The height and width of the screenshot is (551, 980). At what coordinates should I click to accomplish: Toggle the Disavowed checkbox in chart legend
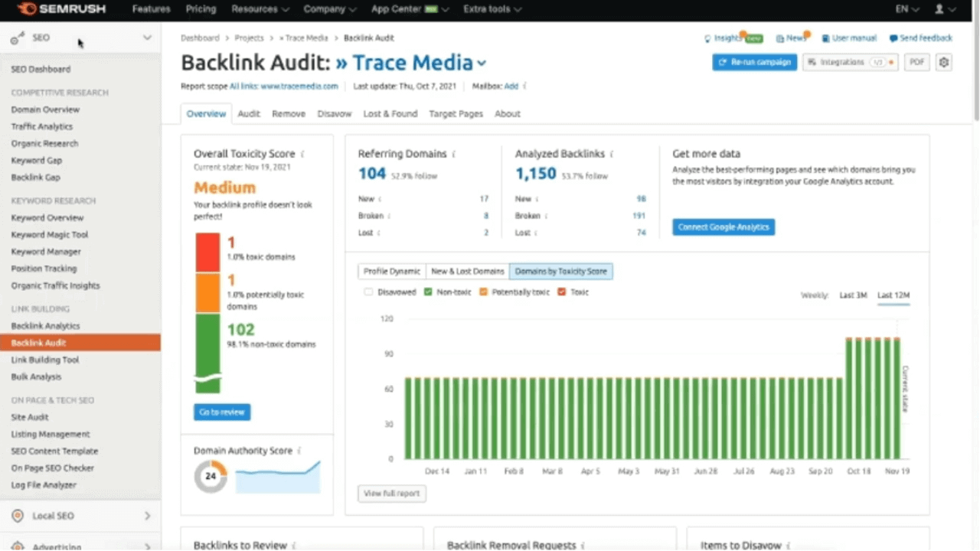coord(368,292)
